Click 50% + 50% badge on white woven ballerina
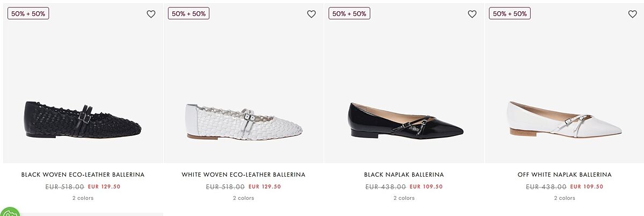This screenshot has width=644, height=216. pyautogui.click(x=188, y=13)
